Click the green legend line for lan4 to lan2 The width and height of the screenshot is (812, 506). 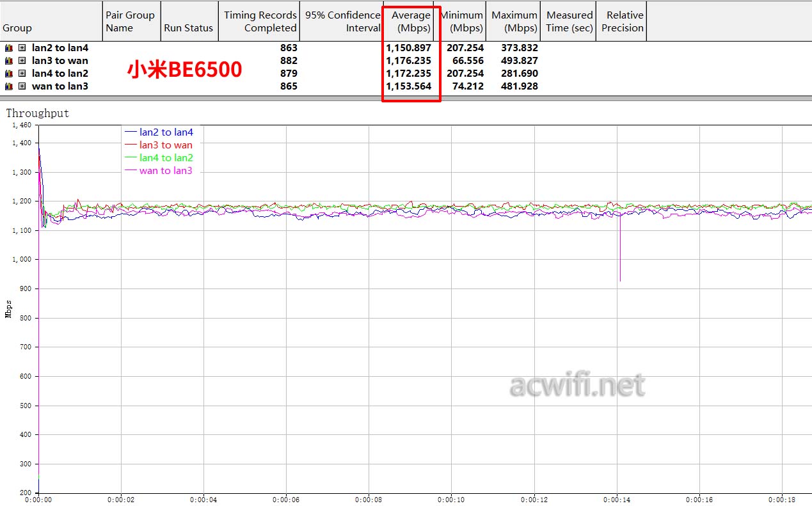coord(131,158)
